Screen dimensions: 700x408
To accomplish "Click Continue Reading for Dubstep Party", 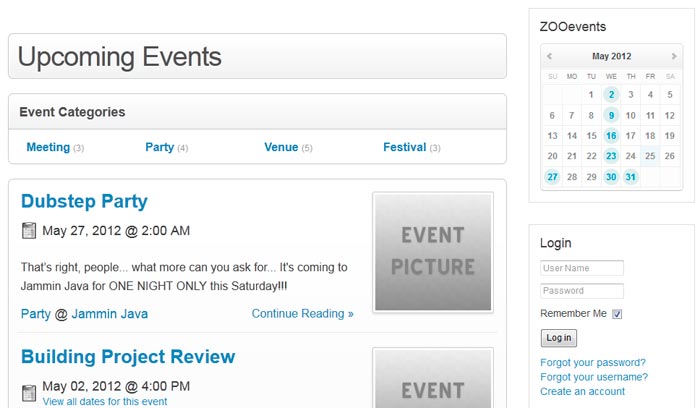I will click(303, 313).
